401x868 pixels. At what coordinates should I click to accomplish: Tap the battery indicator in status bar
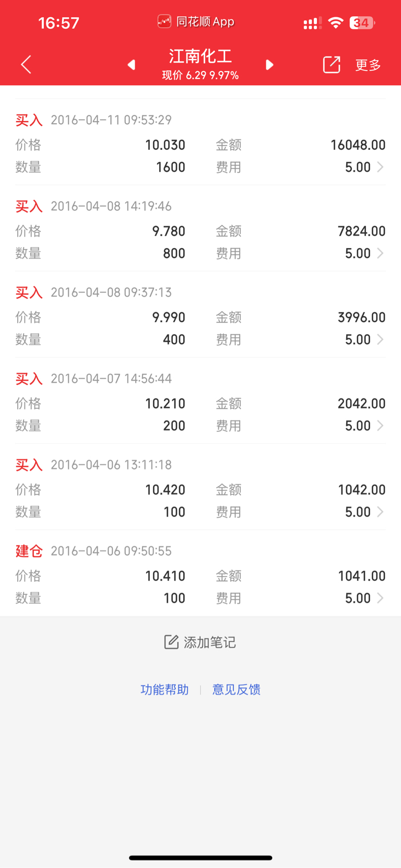[362, 22]
